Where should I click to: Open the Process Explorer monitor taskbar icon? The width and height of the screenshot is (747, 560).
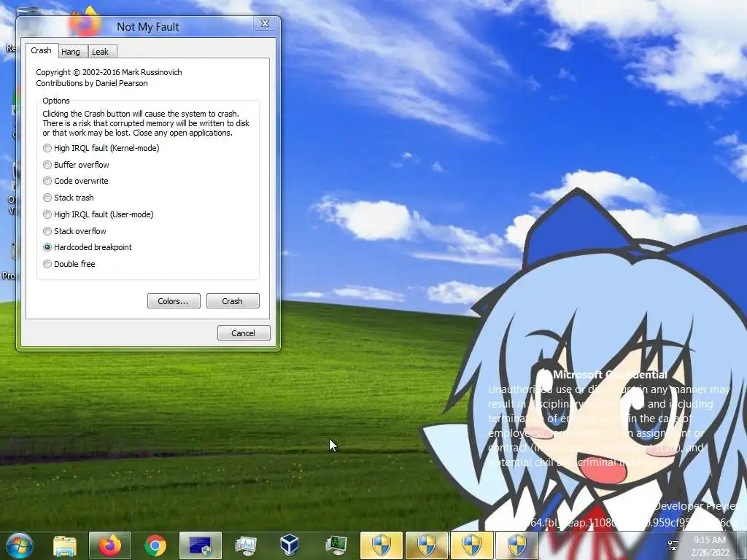coord(336,545)
